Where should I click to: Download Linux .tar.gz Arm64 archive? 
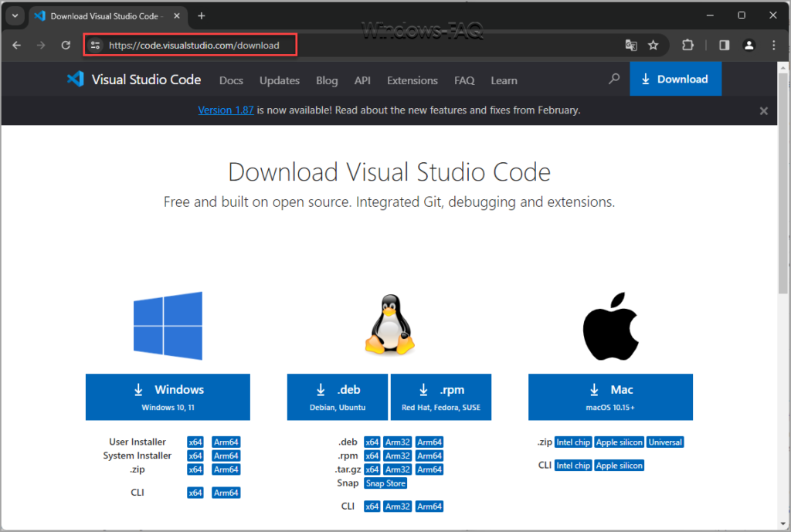pos(429,469)
